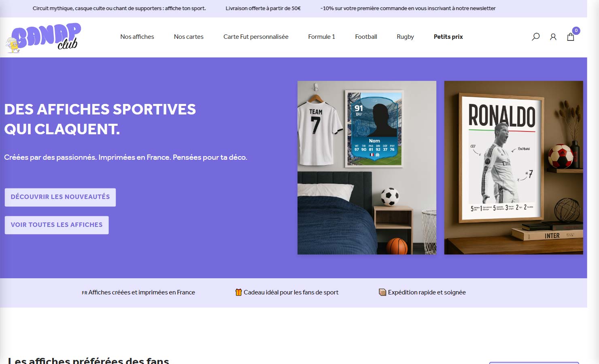The height and width of the screenshot is (364, 599).
Task: Open the Team 7 jersey bedroom image
Action: pyautogui.click(x=367, y=167)
